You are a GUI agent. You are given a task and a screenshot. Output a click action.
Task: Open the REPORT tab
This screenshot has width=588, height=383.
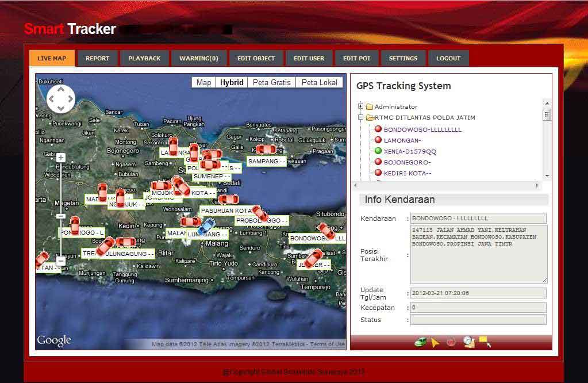coord(97,58)
